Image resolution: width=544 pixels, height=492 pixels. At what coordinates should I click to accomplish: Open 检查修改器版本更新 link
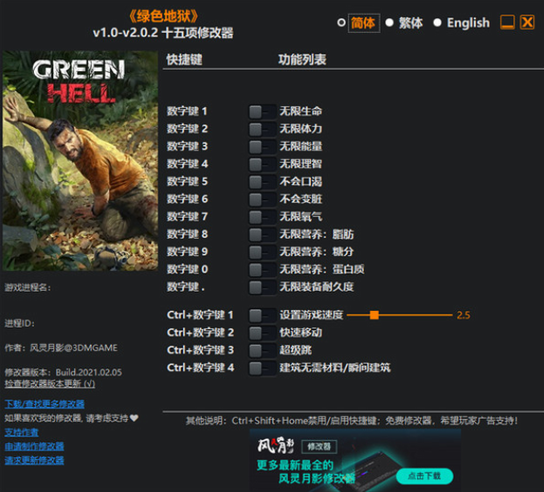(x=50, y=384)
